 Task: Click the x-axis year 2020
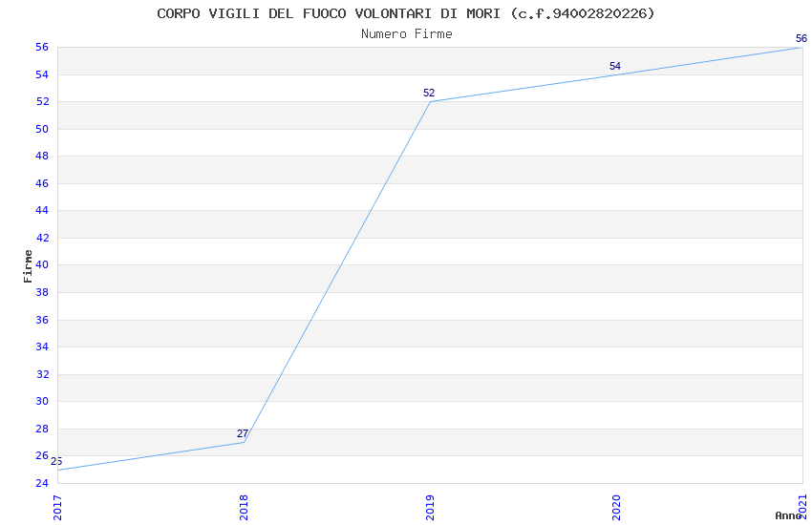click(x=616, y=508)
